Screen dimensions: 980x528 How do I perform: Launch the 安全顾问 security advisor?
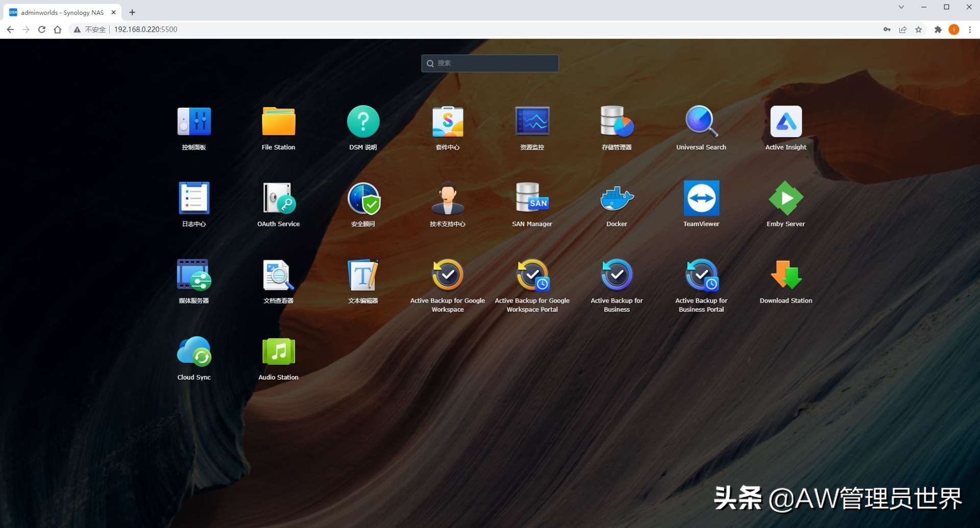tap(363, 198)
